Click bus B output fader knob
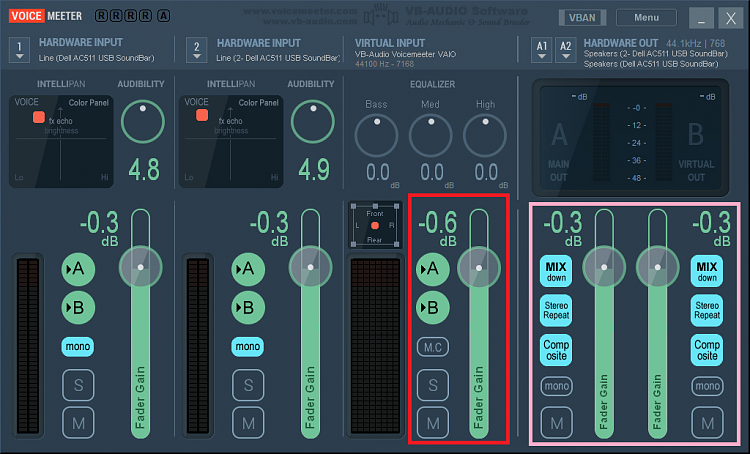The image size is (750, 454). pyautogui.click(x=658, y=267)
